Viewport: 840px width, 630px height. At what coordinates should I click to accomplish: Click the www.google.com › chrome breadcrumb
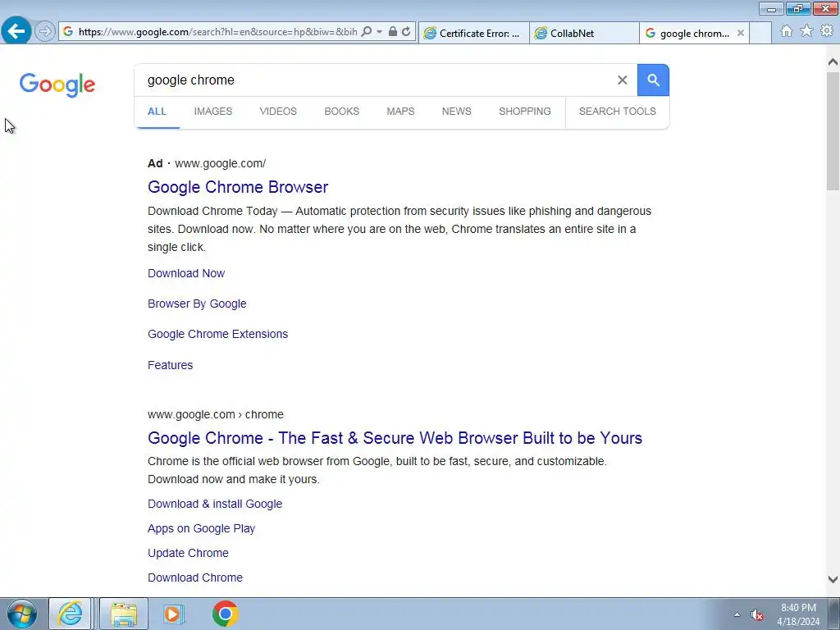coord(216,414)
